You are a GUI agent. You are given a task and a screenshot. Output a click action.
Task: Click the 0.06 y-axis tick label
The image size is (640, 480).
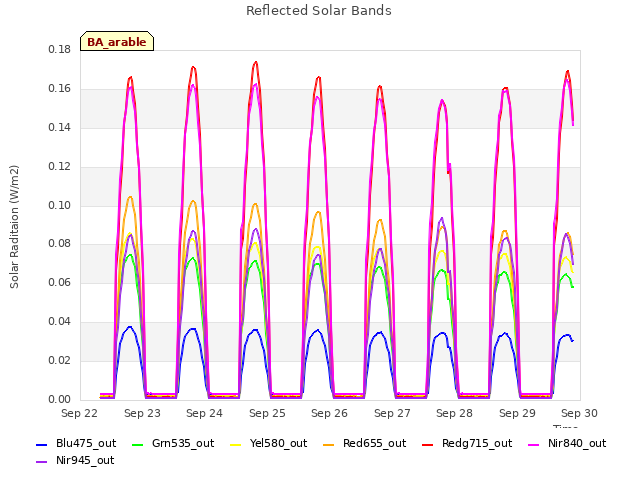click(60, 282)
